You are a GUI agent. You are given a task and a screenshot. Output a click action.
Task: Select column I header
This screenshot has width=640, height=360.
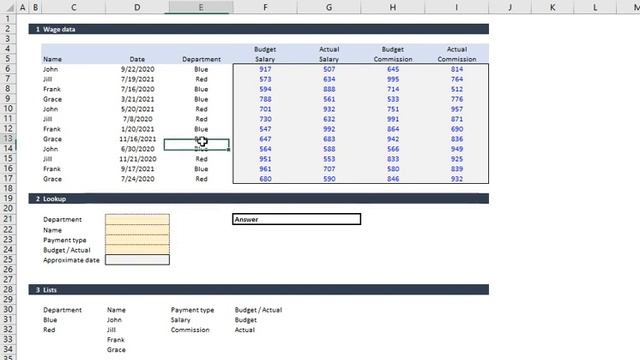(456, 7)
